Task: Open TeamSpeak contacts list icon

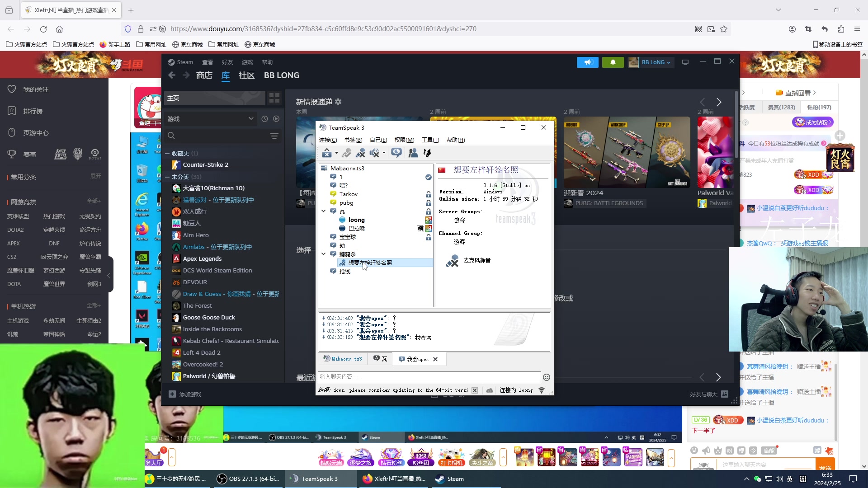Action: click(x=413, y=153)
